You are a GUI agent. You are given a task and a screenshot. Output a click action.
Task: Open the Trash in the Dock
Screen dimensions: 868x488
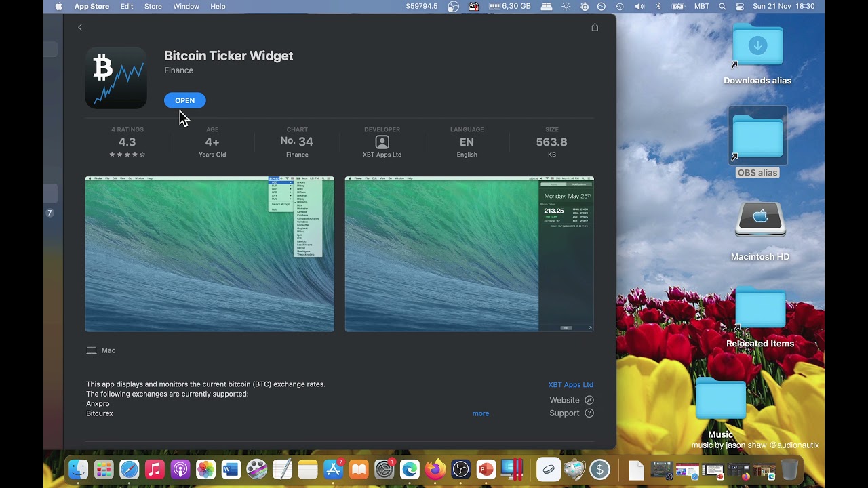(x=789, y=469)
